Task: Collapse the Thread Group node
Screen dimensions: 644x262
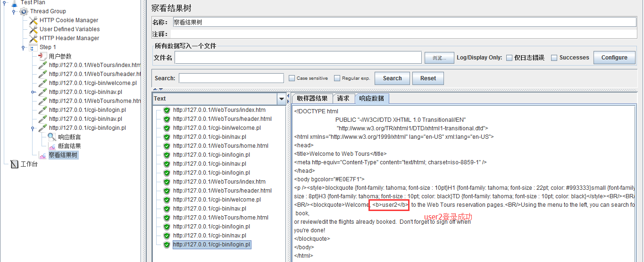Action: [14, 11]
